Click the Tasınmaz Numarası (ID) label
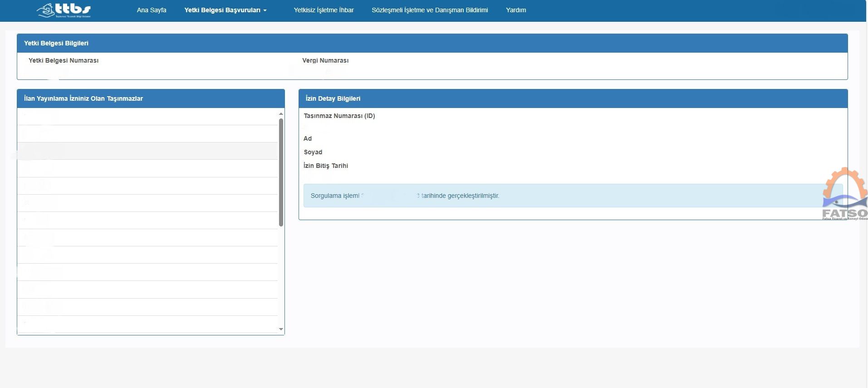Screen dimensions: 868x388 339,116
